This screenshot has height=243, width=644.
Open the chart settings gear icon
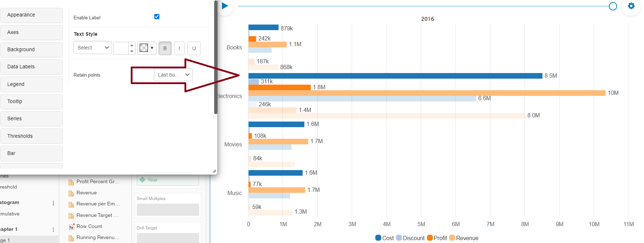coord(631,6)
